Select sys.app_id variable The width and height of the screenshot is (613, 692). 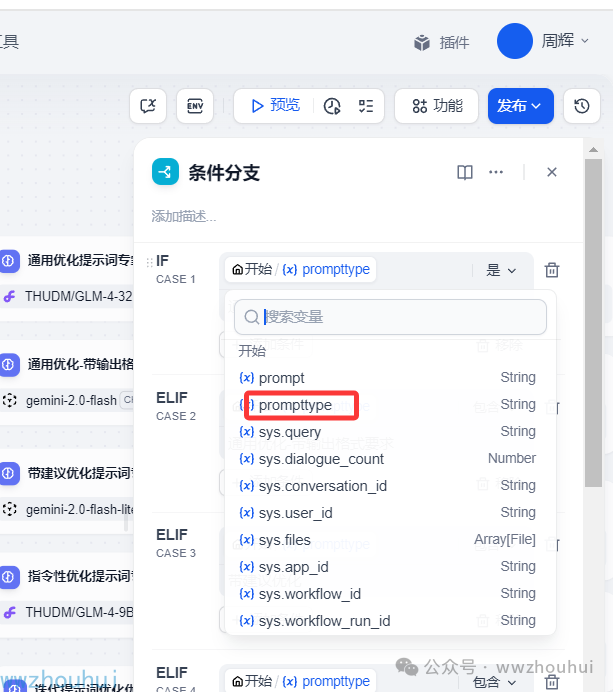click(387, 567)
